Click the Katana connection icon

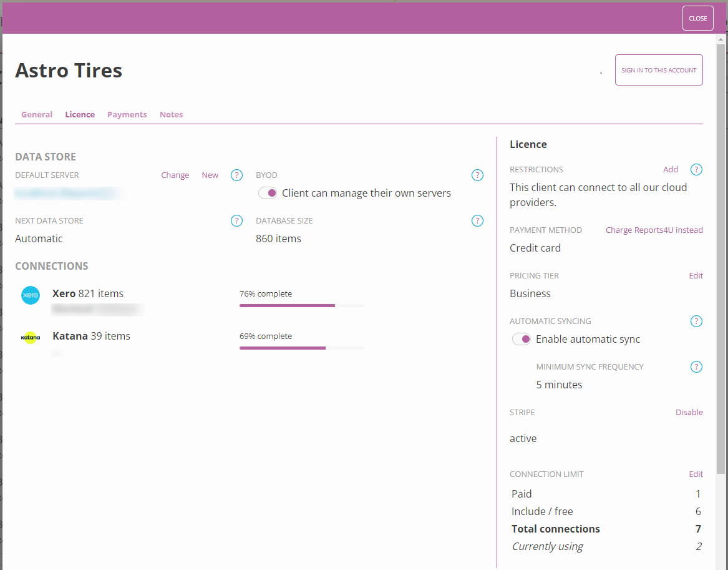point(30,338)
